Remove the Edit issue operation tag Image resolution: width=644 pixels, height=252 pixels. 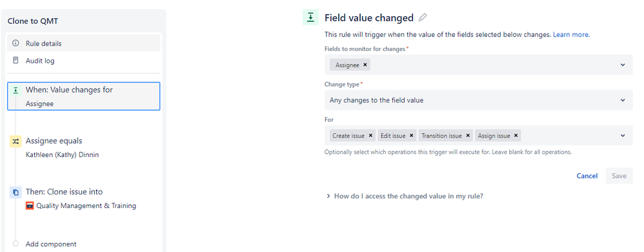pyautogui.click(x=412, y=136)
